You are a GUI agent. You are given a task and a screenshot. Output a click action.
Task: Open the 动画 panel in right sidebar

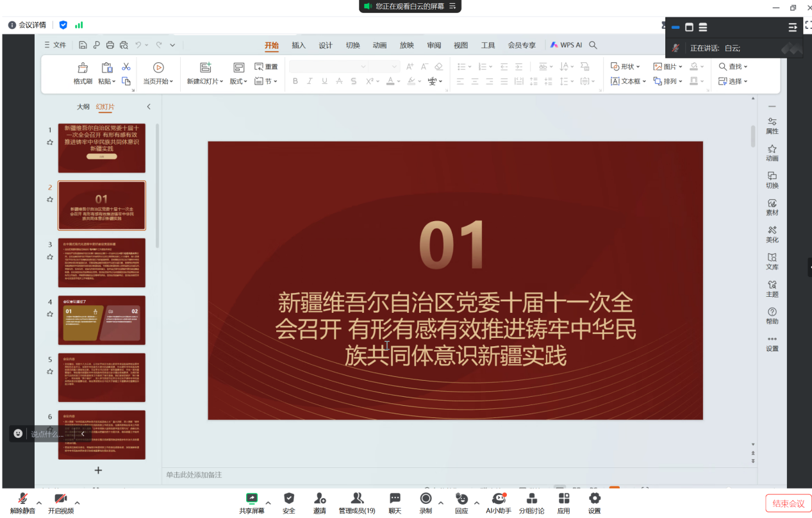772,153
